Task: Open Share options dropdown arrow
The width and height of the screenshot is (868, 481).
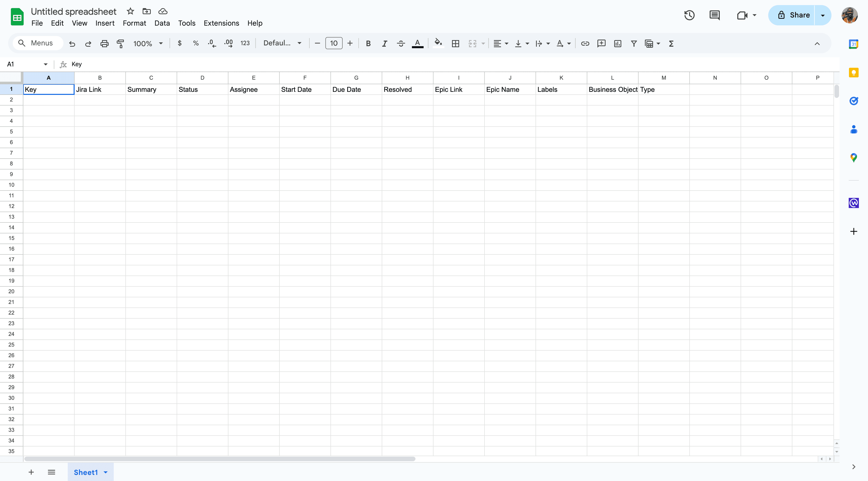Action: click(x=823, y=15)
